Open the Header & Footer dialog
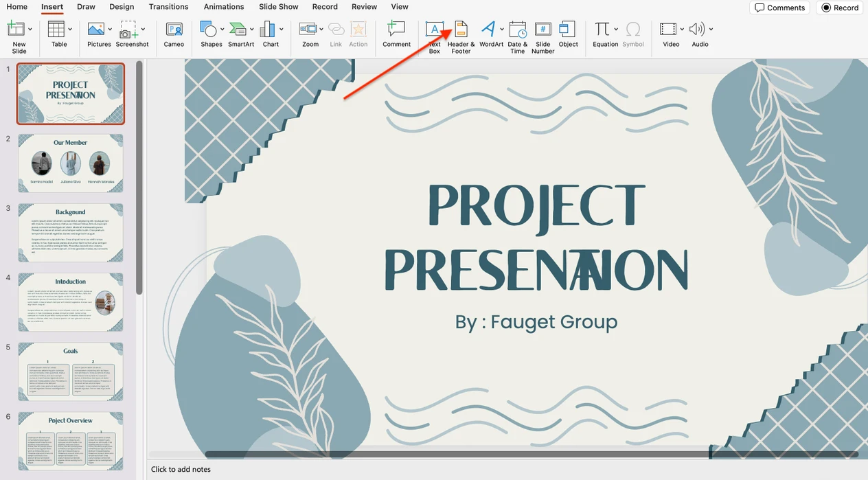The height and width of the screenshot is (480, 868). pos(460,34)
